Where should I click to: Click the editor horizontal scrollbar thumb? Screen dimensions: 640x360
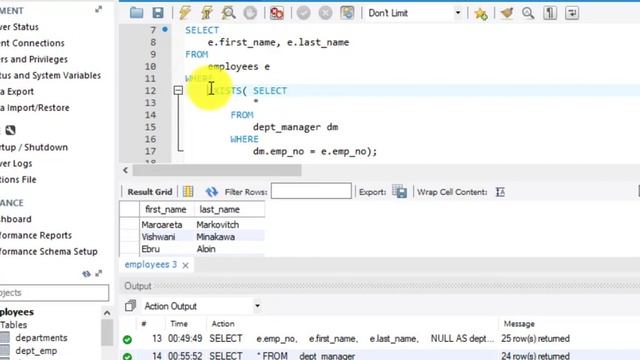[217, 170]
